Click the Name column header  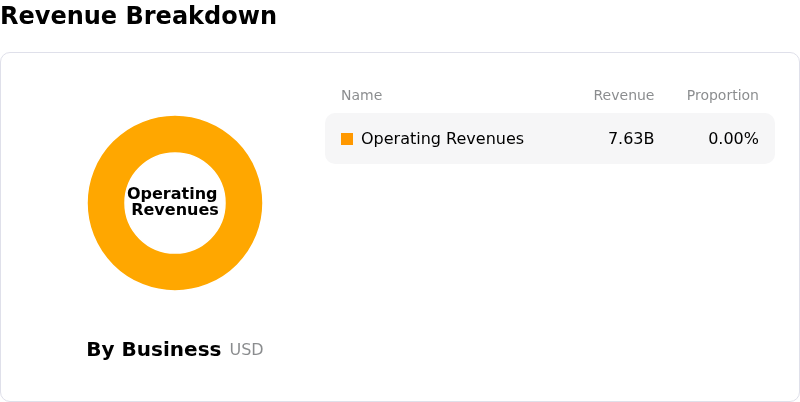tap(361, 95)
